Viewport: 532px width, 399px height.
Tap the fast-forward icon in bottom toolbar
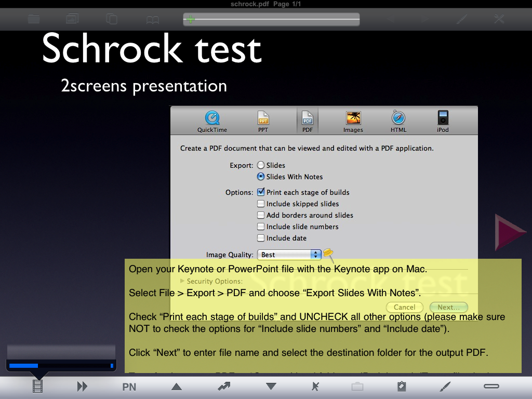(x=82, y=386)
